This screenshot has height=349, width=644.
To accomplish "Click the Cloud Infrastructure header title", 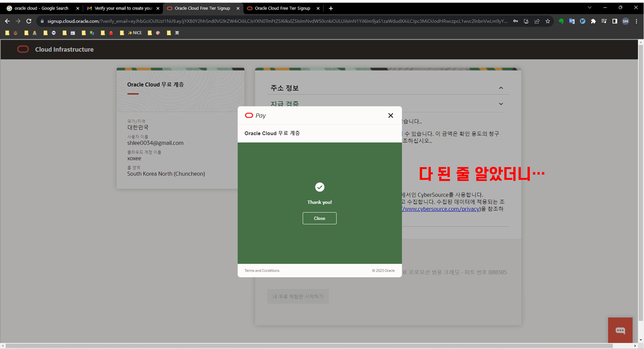I will click(x=64, y=50).
